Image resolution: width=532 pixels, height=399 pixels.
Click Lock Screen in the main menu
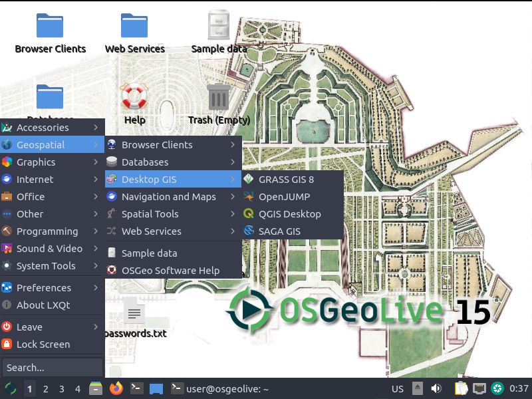click(43, 344)
